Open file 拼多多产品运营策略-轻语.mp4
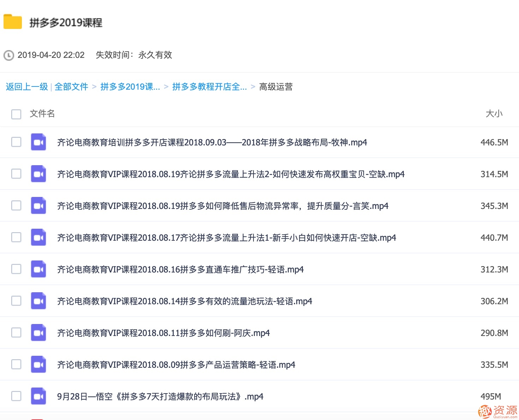Screen dimensions: 519x420 coord(176,365)
